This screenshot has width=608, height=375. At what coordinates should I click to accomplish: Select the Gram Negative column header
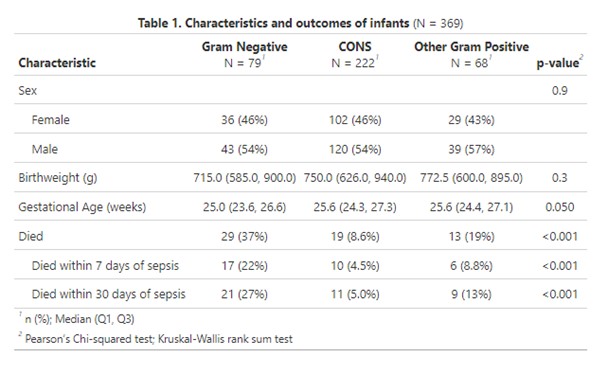pos(244,47)
